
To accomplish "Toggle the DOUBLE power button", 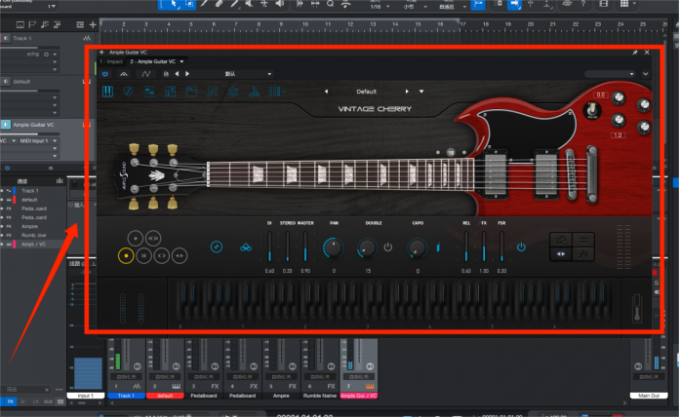I will (388, 247).
